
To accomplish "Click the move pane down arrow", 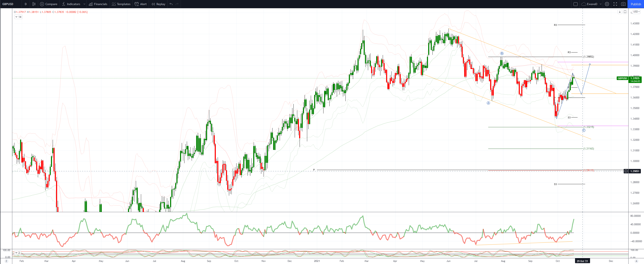I will point(620,12).
